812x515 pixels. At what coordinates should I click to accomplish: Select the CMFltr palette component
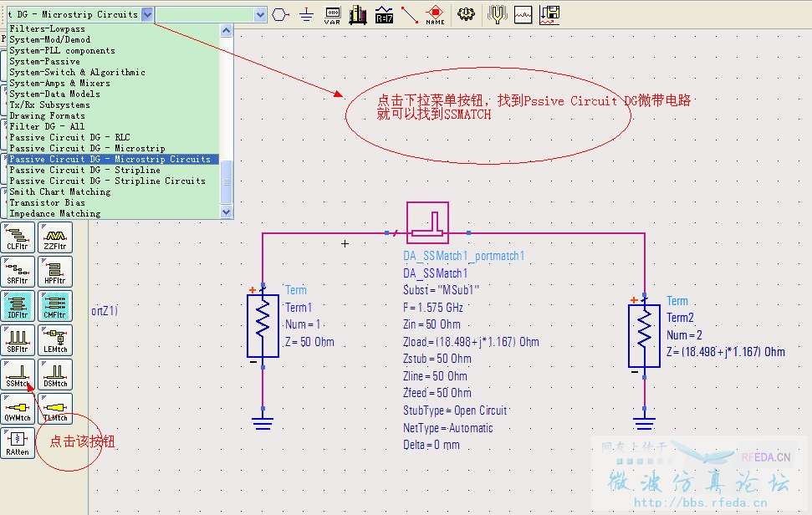point(55,305)
